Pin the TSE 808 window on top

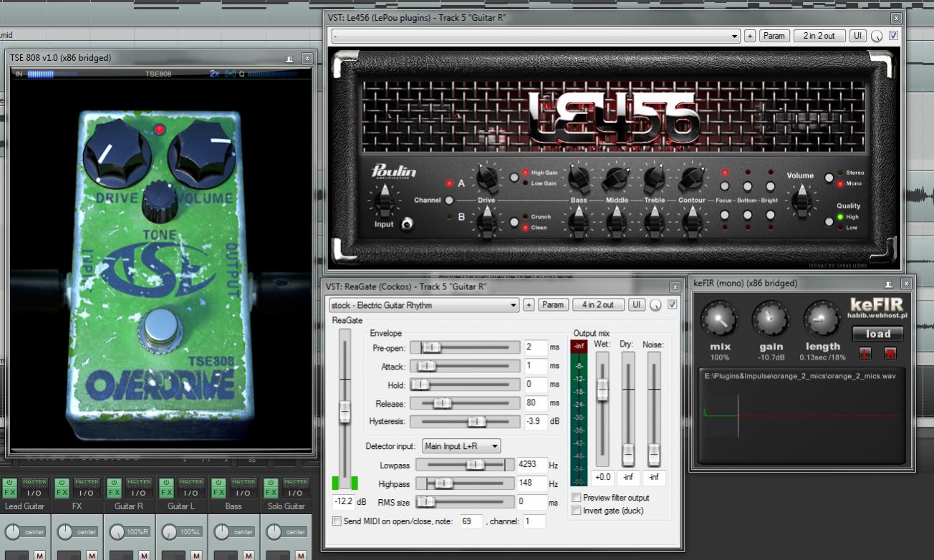(289, 59)
